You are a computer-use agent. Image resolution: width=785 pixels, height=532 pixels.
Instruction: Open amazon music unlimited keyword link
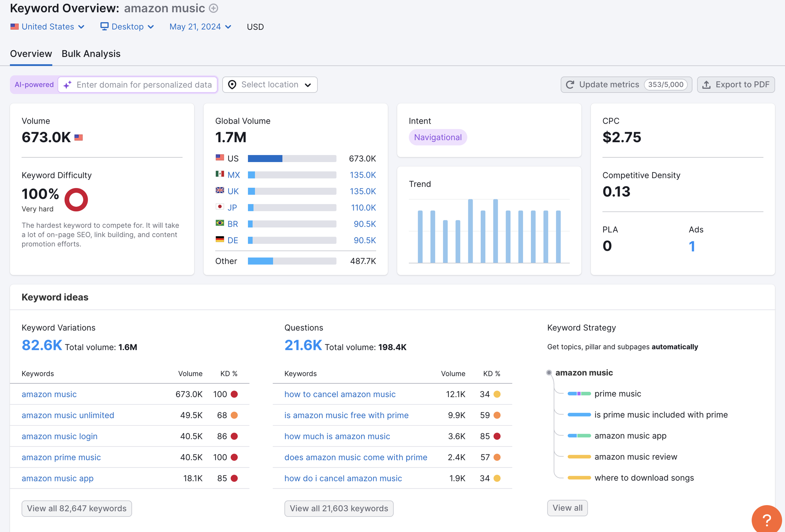68,415
